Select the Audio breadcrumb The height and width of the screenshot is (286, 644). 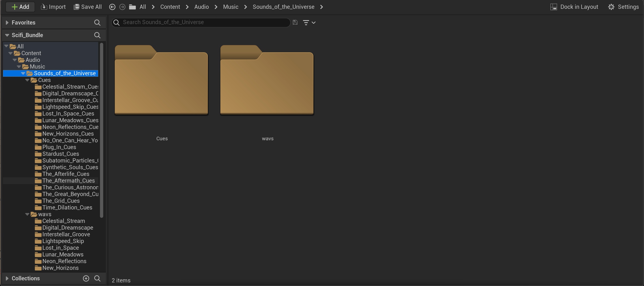click(202, 7)
